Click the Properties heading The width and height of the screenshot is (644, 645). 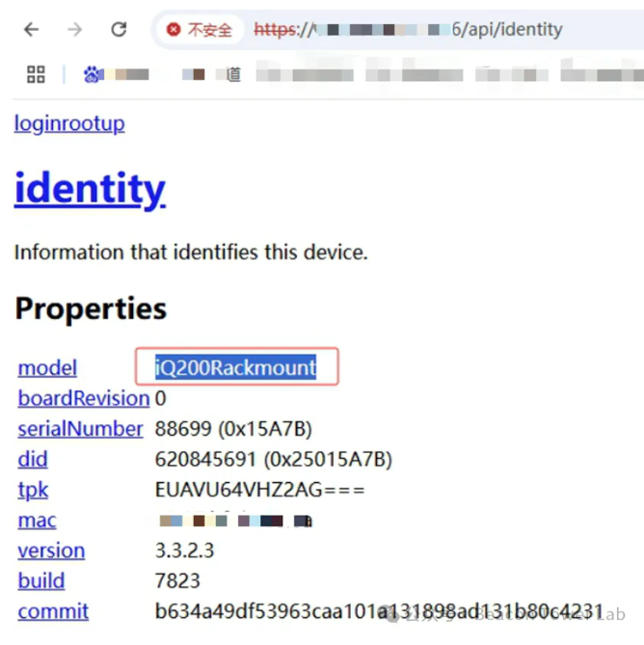pos(91,309)
